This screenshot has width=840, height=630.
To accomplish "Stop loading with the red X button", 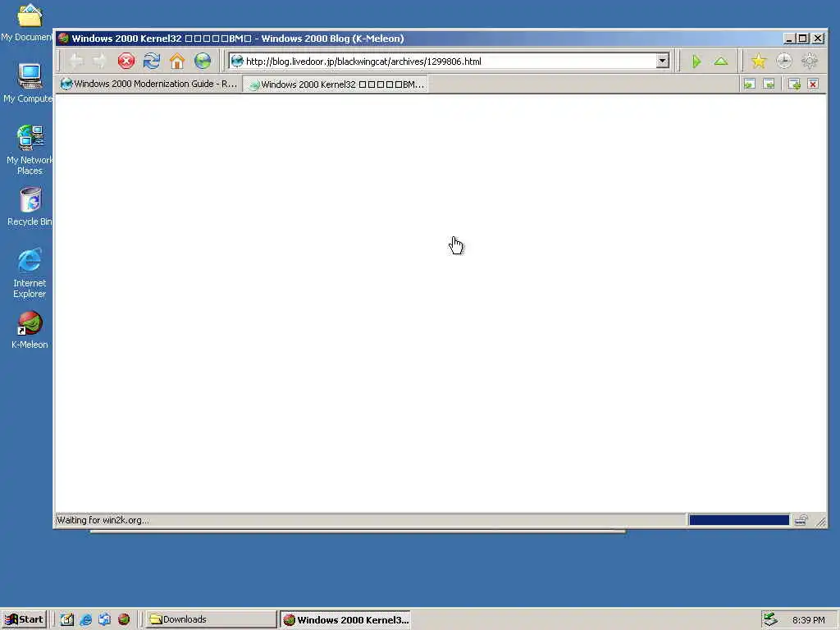I will click(126, 61).
